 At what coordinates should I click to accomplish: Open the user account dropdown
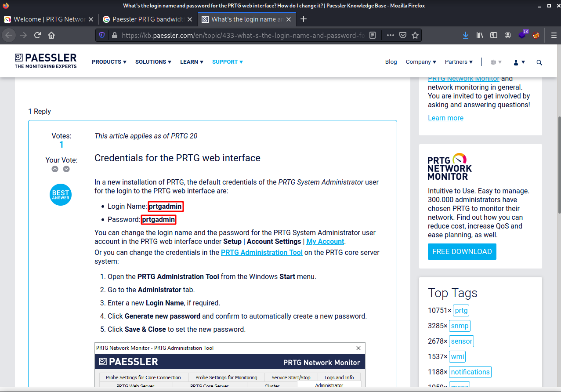point(519,62)
